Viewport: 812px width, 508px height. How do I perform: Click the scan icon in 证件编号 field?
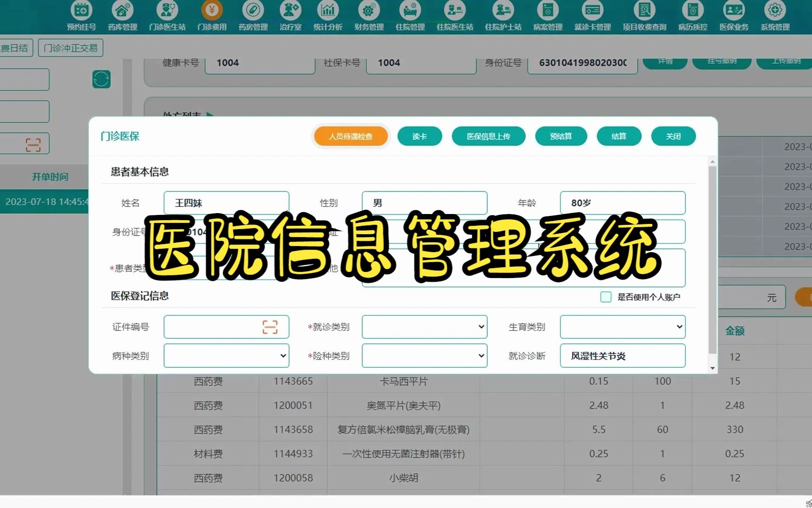[270, 327]
